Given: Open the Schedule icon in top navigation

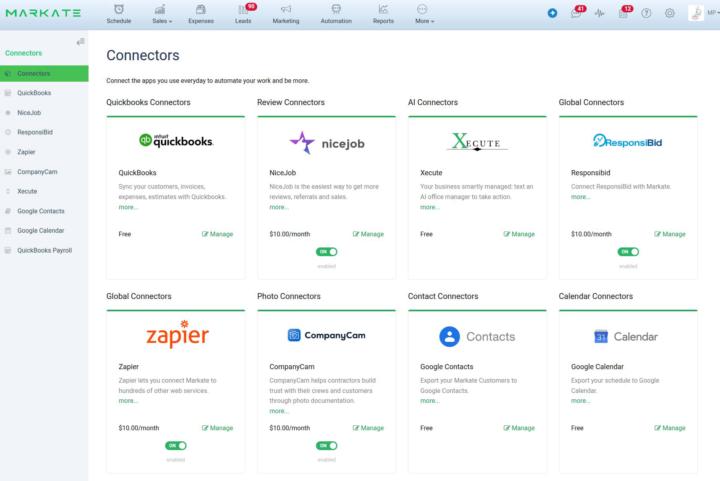Looking at the screenshot, I should pyautogui.click(x=119, y=14).
